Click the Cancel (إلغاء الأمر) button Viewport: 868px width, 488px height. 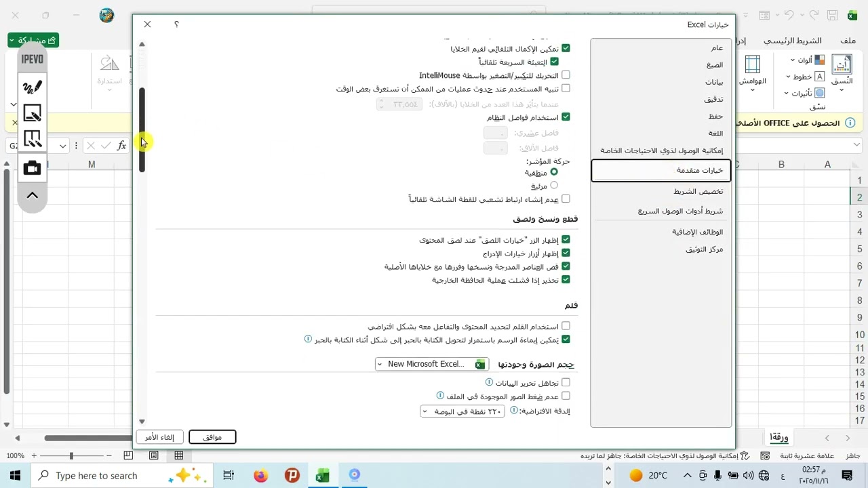(159, 437)
